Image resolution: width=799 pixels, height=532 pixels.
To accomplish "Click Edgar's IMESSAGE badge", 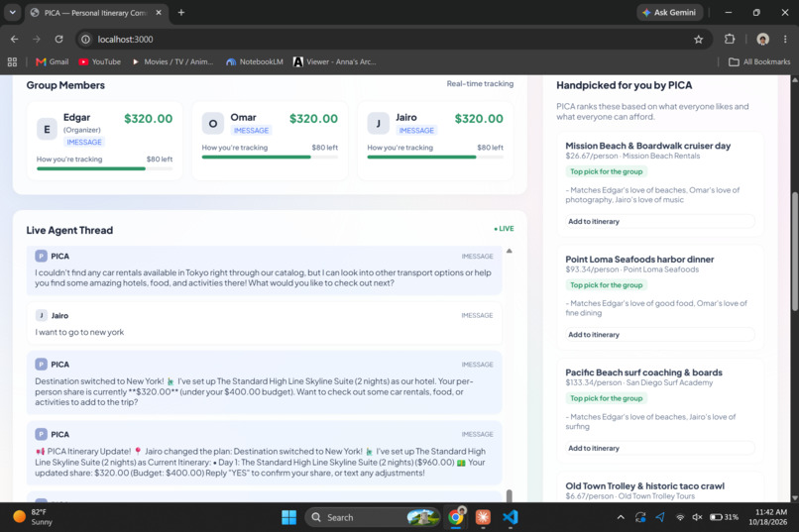I will (x=84, y=142).
